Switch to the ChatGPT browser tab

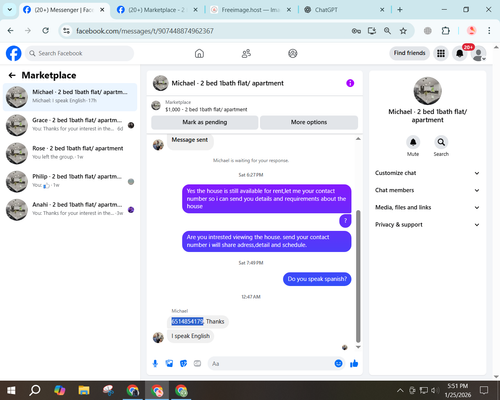pos(343,10)
